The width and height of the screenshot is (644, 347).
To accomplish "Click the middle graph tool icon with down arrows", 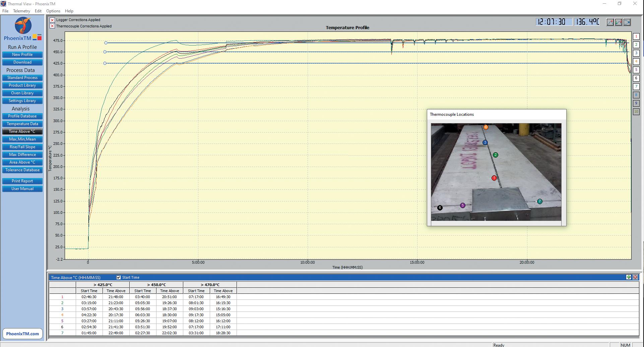I will coord(619,22).
